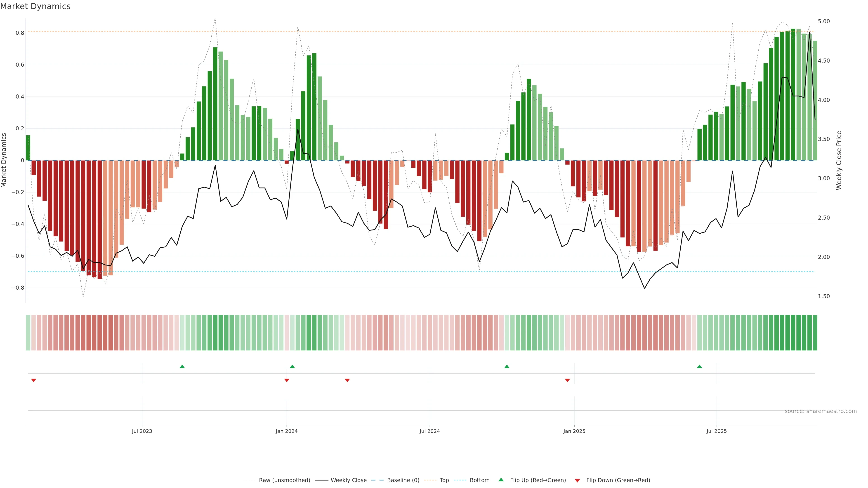Viewport: 868px width, 488px height.
Task: Click the Flip Up triangle near June 2025
Action: (700, 366)
